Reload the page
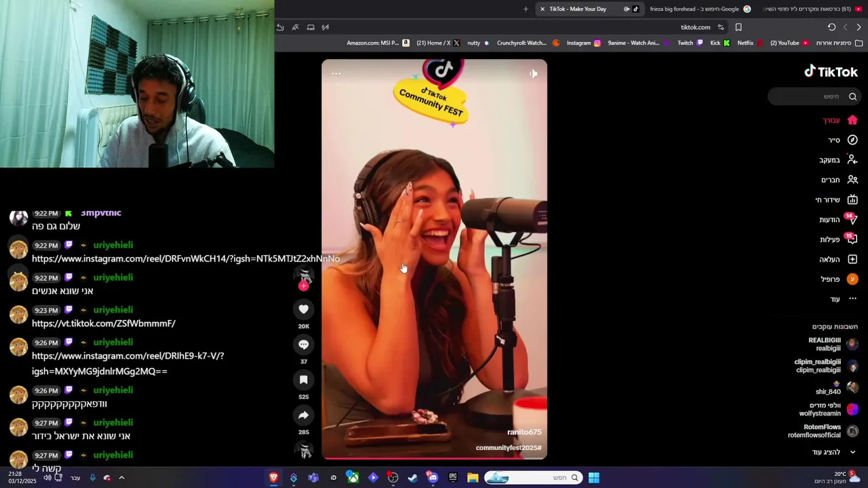This screenshot has width=868, height=488. (831, 27)
